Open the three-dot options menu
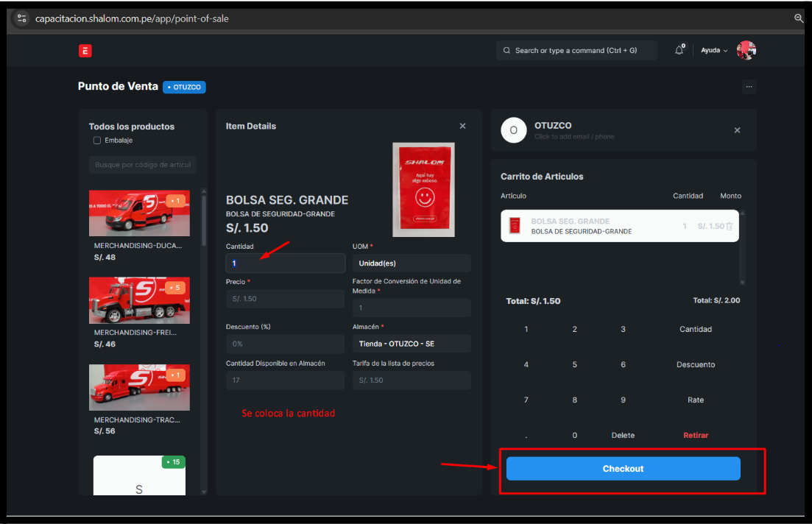Screen dimensions: 812x524 749,87
